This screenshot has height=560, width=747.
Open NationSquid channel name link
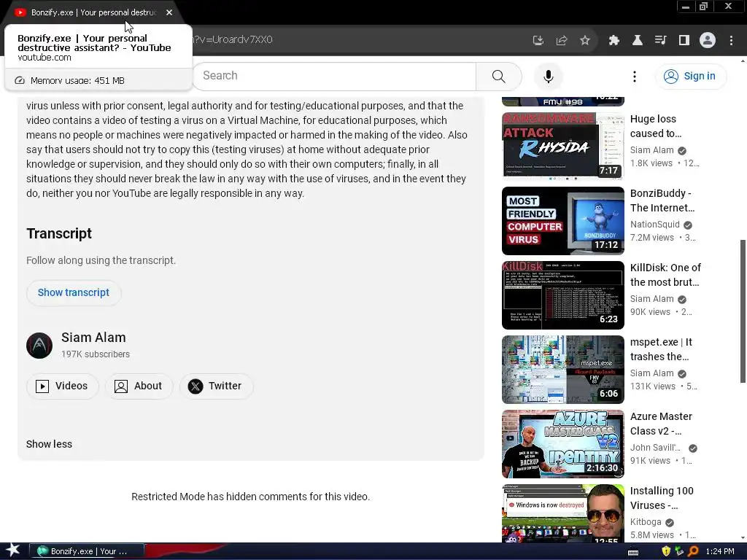tap(654, 225)
